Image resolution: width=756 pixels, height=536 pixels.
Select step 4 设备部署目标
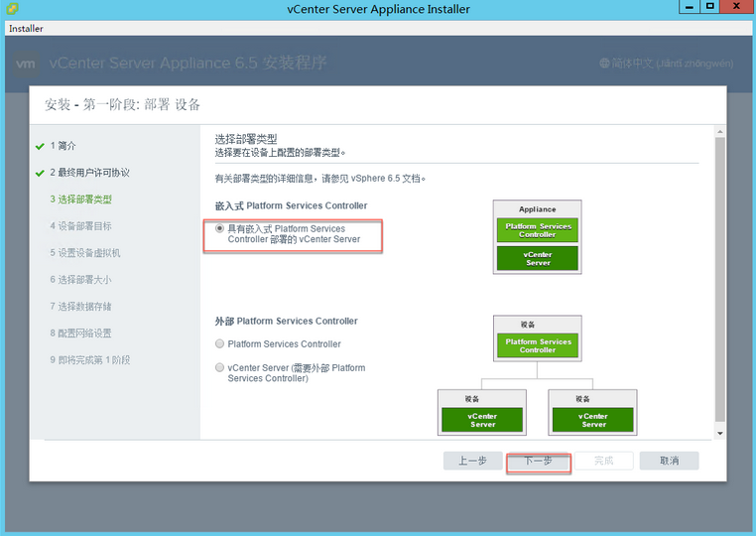coord(81,225)
